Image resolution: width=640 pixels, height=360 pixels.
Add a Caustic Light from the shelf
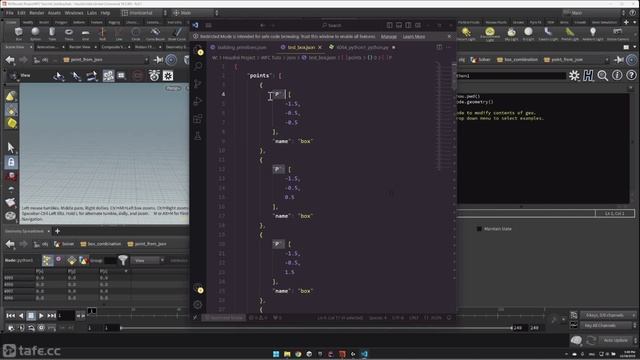(x=548, y=33)
